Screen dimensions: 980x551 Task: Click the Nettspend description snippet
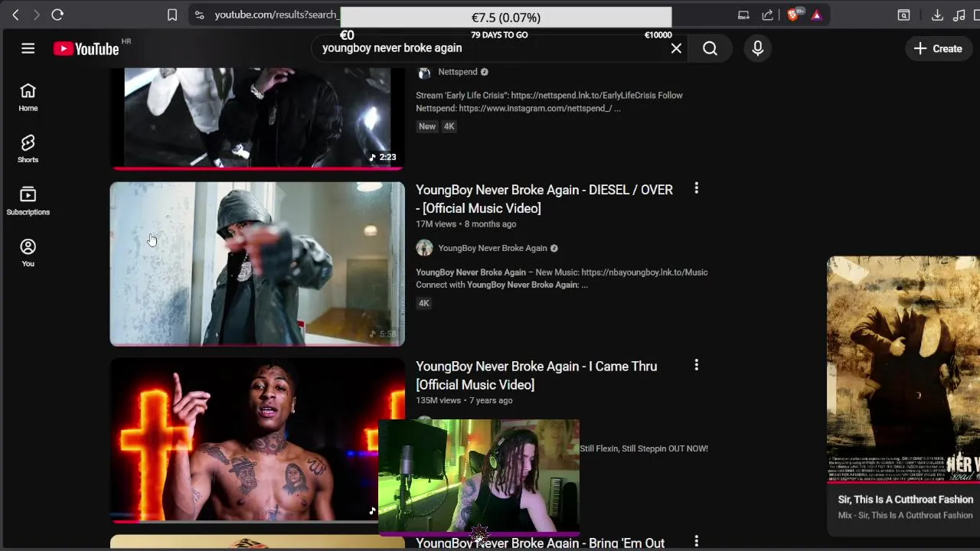tap(549, 102)
